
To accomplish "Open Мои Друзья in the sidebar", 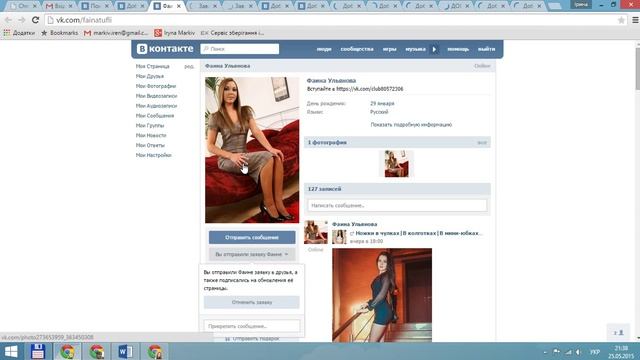I will pyautogui.click(x=150, y=76).
